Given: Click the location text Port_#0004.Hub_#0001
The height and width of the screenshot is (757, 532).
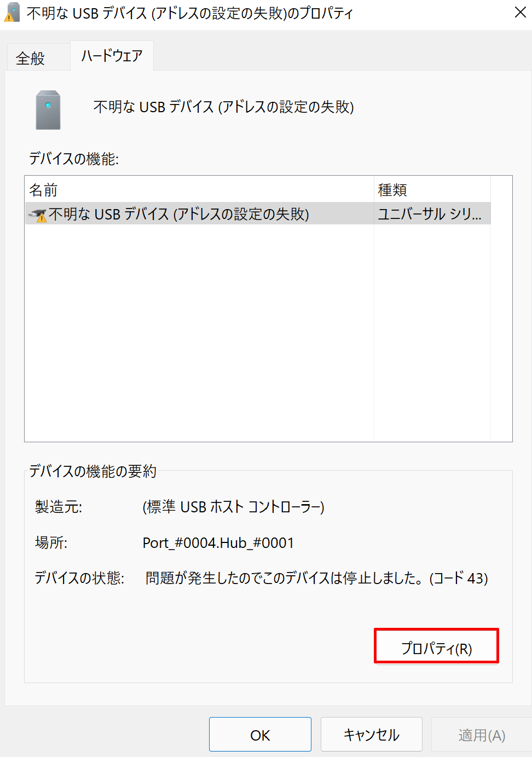Looking at the screenshot, I should pyautogui.click(x=218, y=543).
